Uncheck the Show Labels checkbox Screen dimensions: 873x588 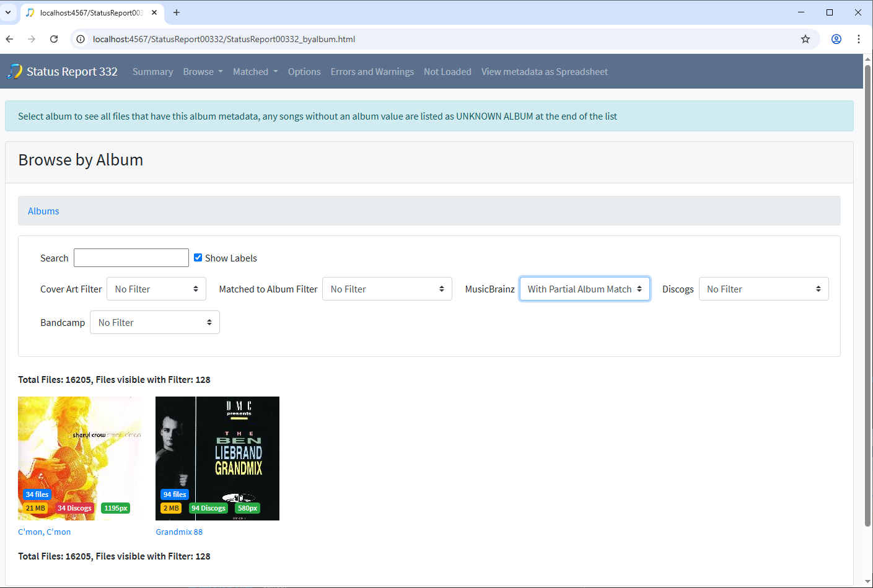coord(198,258)
